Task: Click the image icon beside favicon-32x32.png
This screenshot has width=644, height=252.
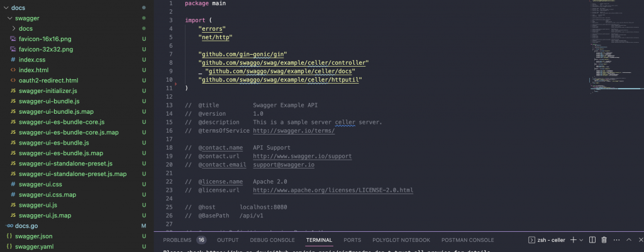Action: [x=13, y=49]
